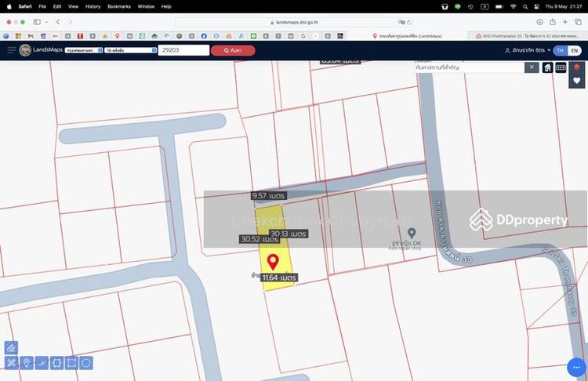The height and width of the screenshot is (381, 588).
Task: Select the polygon drawing tool
Action: pos(56,363)
